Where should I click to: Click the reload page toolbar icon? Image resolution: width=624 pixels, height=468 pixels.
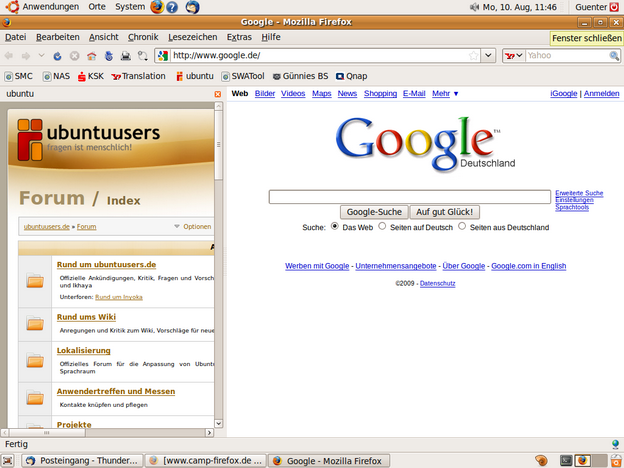pos(58,56)
